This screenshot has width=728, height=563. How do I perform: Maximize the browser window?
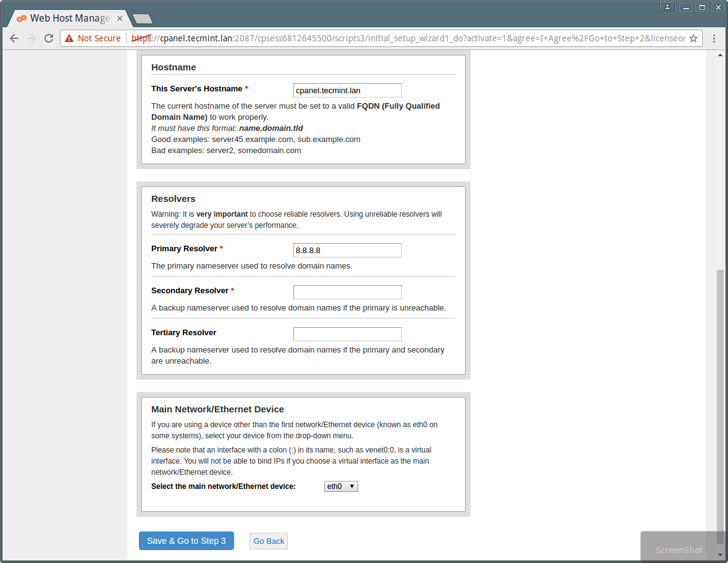coord(702,7)
